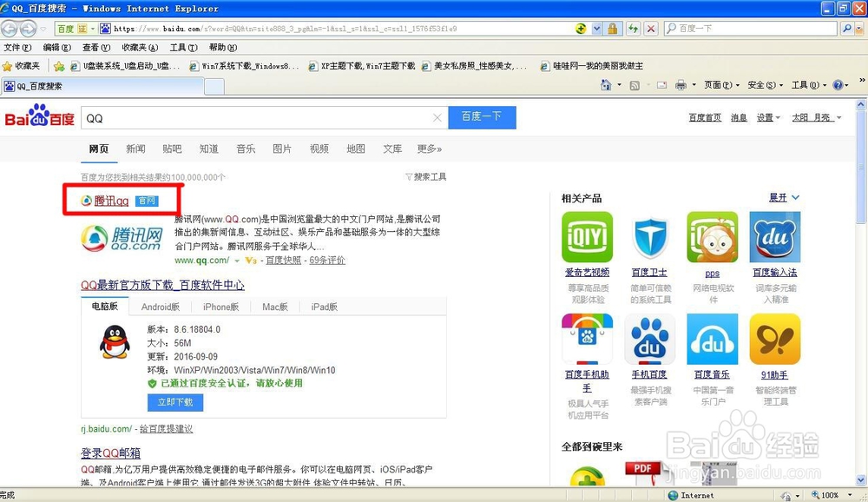Select the Mac版 download tab
Viewport: 868px width, 502px height.
click(274, 307)
